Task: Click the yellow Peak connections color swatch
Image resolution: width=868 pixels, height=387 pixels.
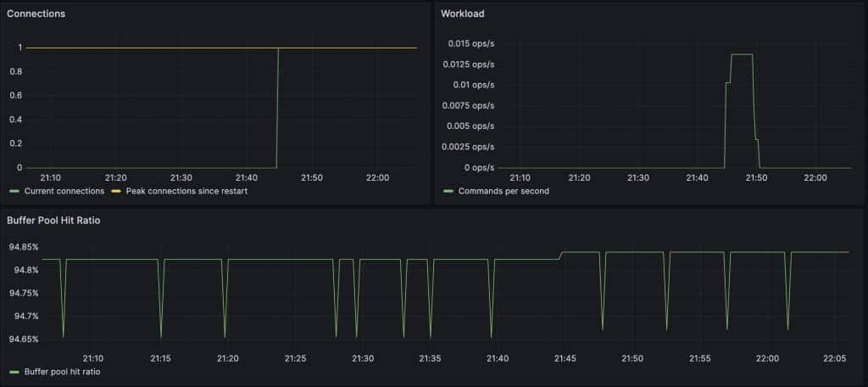Action: pyautogui.click(x=117, y=191)
